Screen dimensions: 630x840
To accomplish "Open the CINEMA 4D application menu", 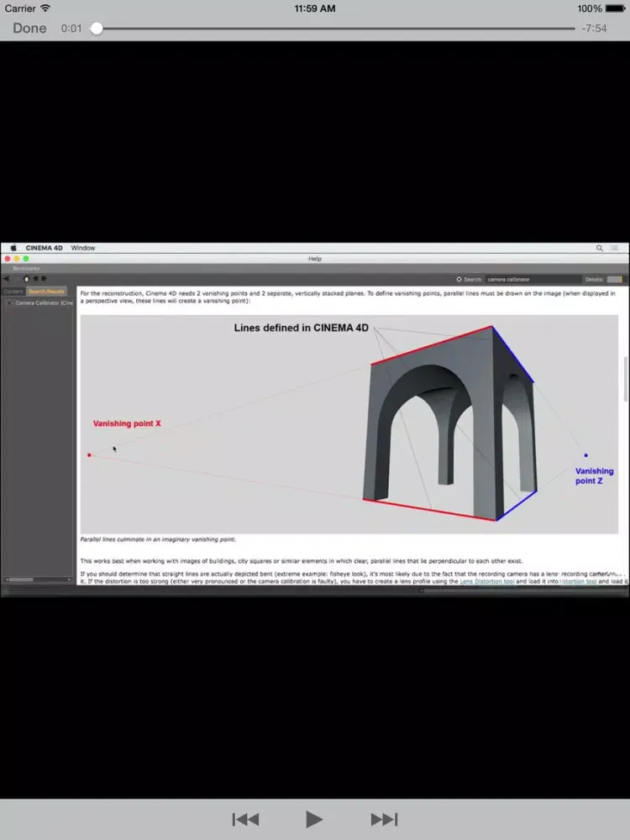I will tap(44, 248).
